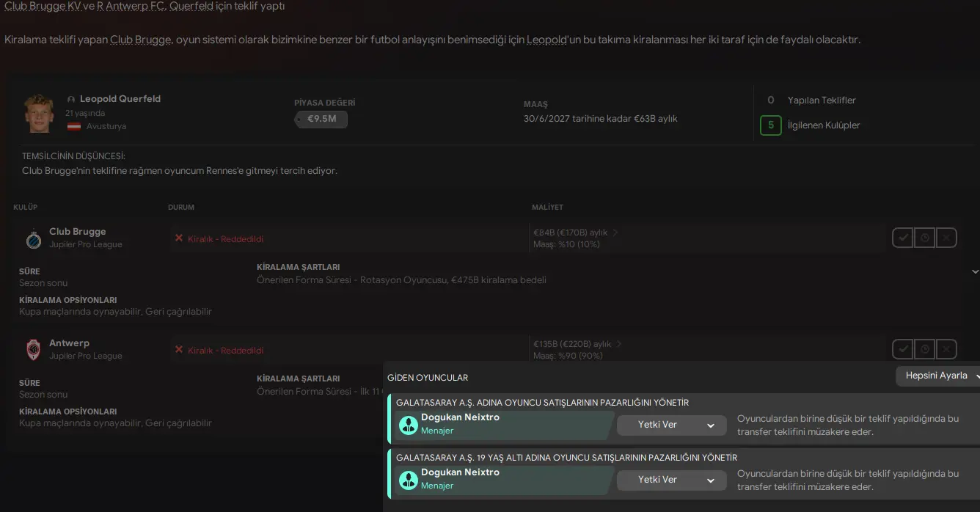Click the Jupiler Pro League text under Club Brugge
980x512 pixels.
tap(86, 244)
